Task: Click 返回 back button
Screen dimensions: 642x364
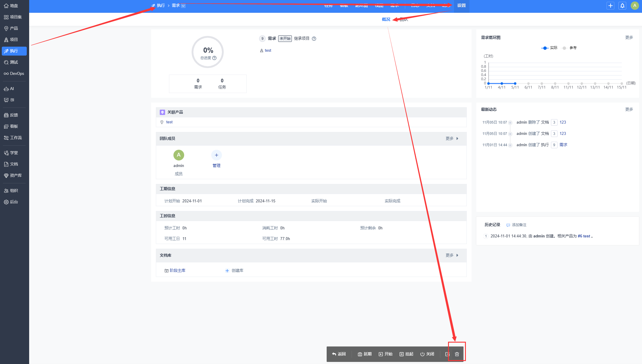Action: [339, 354]
